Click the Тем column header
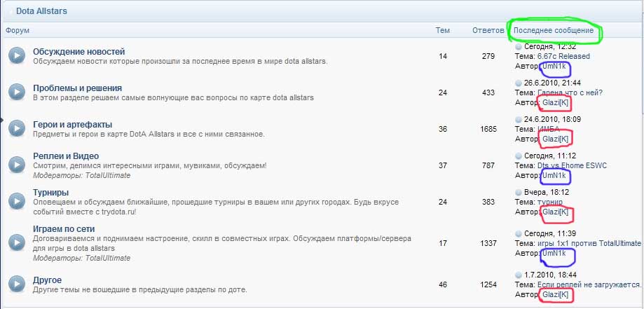The width and height of the screenshot is (644, 309). [443, 30]
